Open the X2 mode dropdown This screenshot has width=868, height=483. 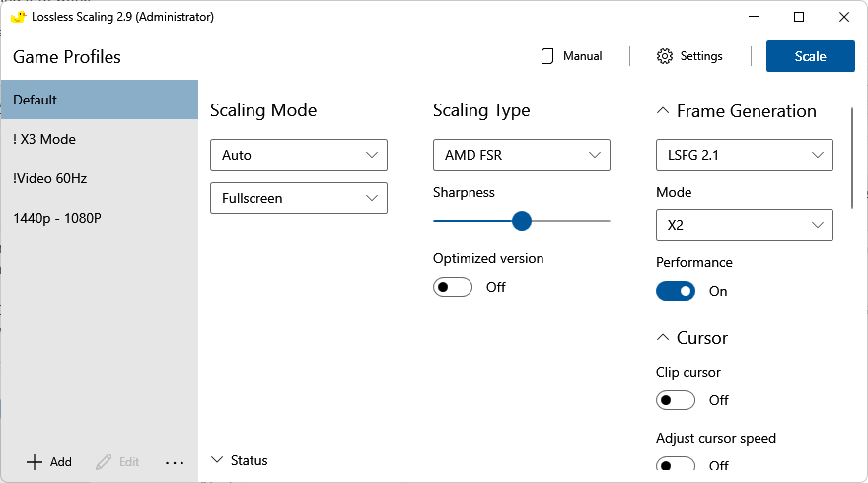point(744,225)
